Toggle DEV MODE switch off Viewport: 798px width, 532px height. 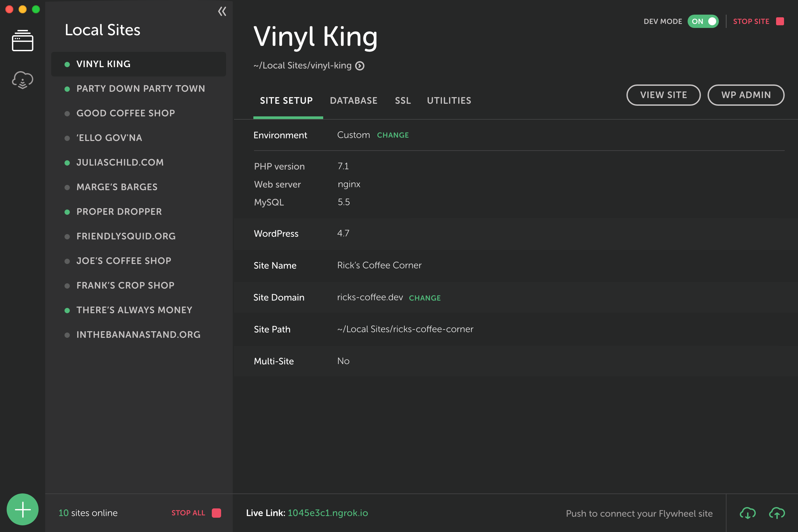click(704, 21)
